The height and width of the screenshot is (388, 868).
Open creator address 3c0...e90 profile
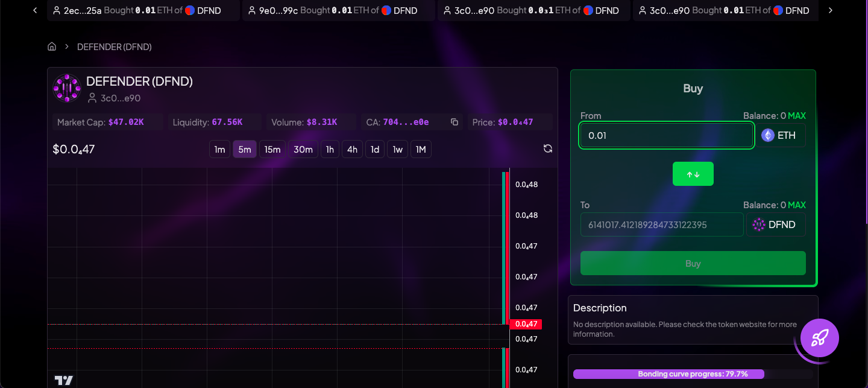point(120,98)
